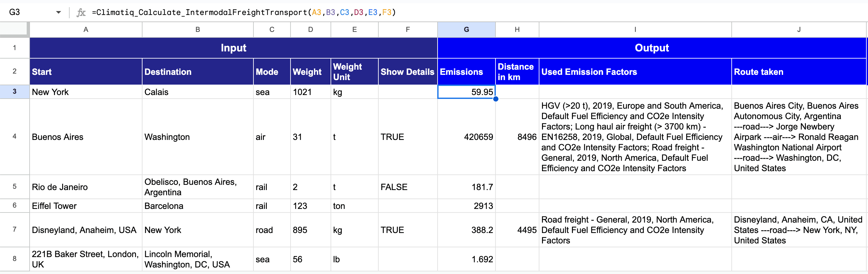Click the Calais destination cell
868x274 pixels.
[198, 92]
